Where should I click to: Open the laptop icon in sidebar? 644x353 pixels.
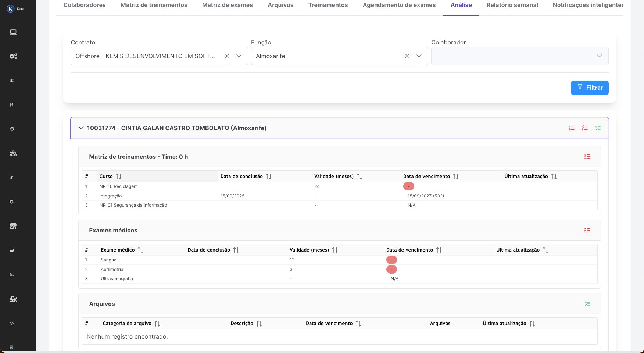pyautogui.click(x=13, y=32)
